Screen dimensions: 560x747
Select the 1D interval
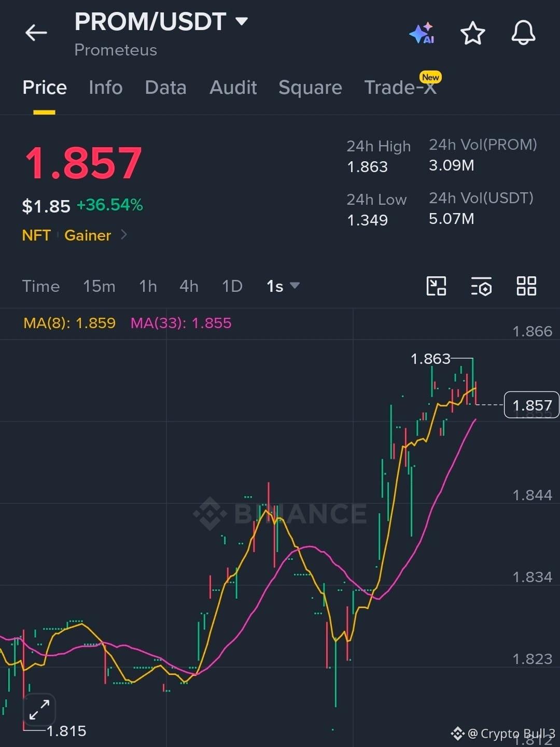coord(232,286)
